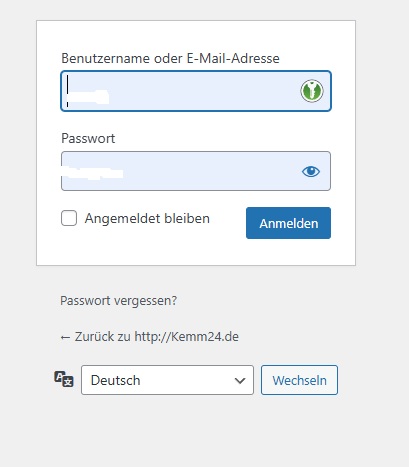Toggle via the Angemeldet bleiben label text
Image resolution: width=409 pixels, height=467 pixels.
(147, 219)
